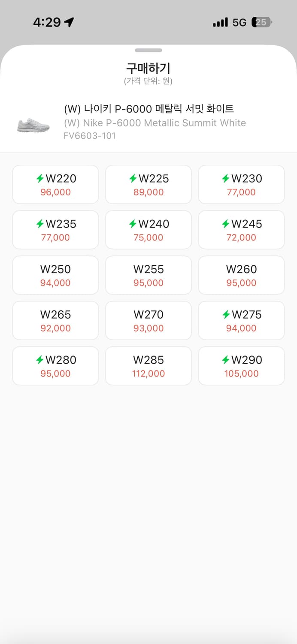Select size W235 priced 77,000

55,230
